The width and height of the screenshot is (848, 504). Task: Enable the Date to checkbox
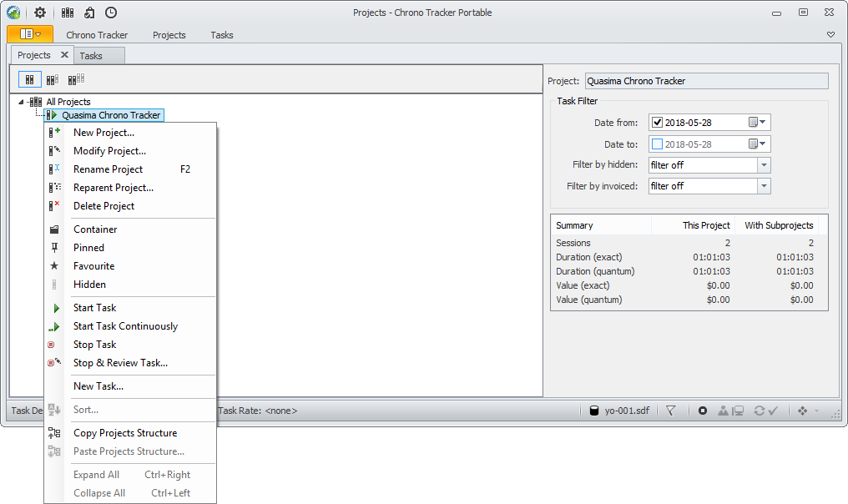pos(657,144)
